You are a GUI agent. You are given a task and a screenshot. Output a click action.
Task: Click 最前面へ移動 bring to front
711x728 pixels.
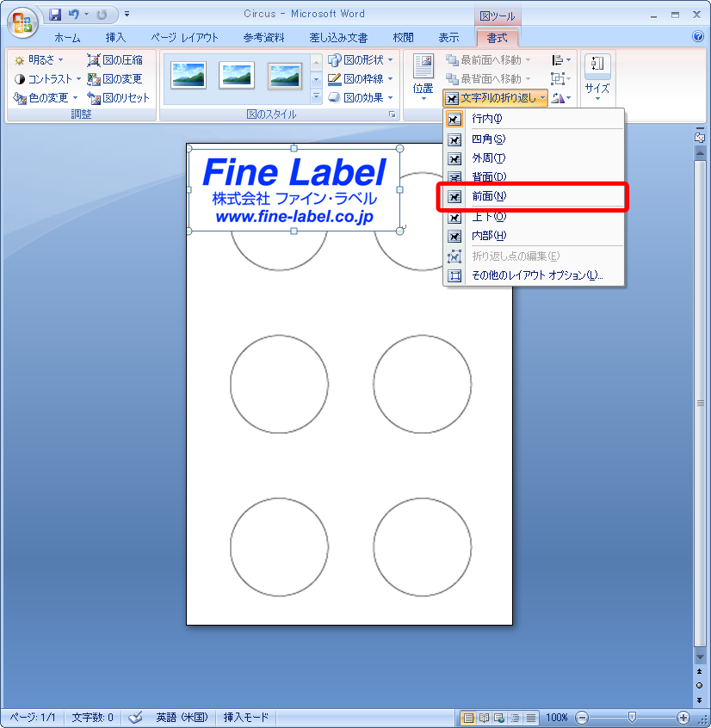(x=488, y=60)
